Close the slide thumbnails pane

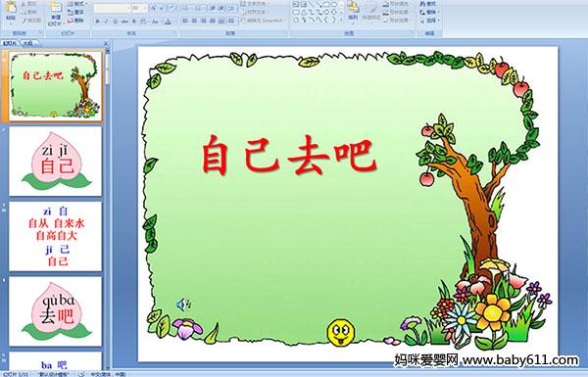coord(106,43)
